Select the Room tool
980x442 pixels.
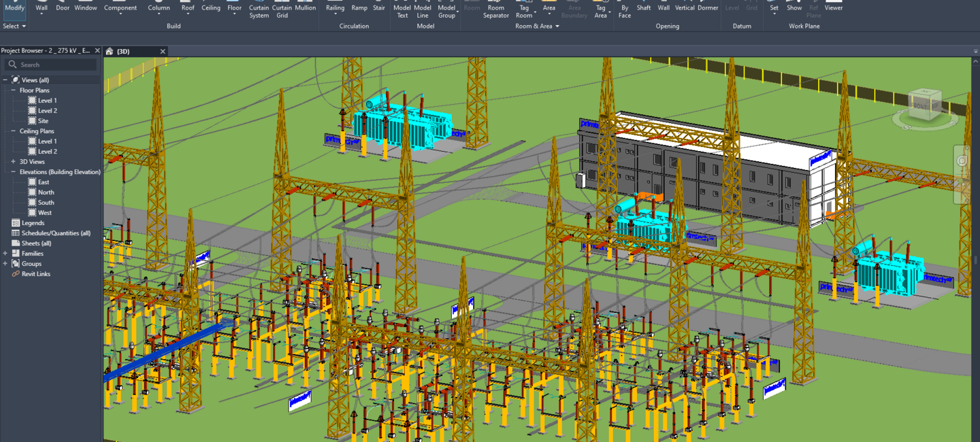tap(472, 7)
